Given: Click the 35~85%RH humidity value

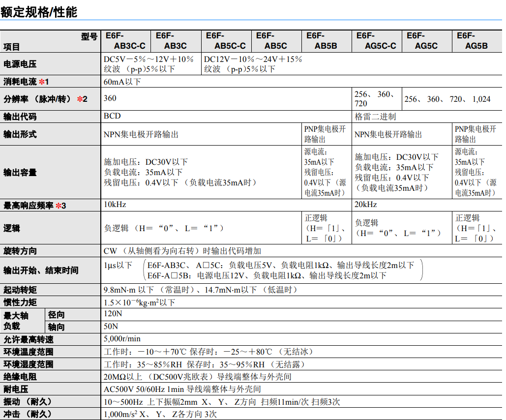Looking at the screenshot, I should tap(204, 364).
